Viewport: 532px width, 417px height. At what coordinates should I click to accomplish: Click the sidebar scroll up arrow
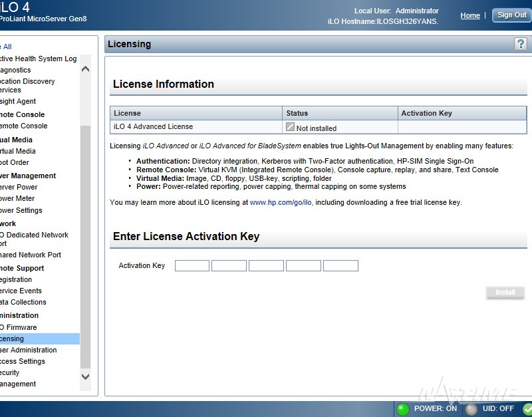tap(86, 69)
